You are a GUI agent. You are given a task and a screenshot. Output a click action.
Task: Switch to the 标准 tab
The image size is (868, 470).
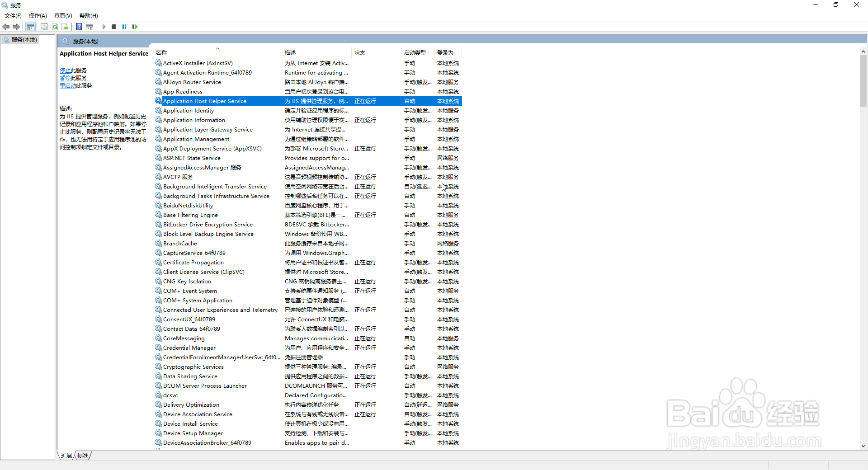click(x=83, y=456)
